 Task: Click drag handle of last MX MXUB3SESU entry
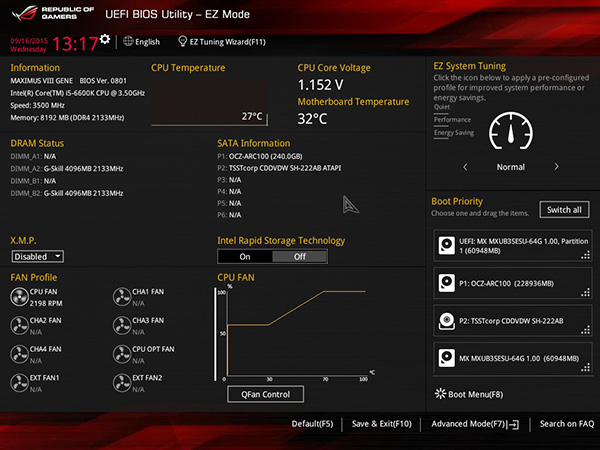[585, 368]
